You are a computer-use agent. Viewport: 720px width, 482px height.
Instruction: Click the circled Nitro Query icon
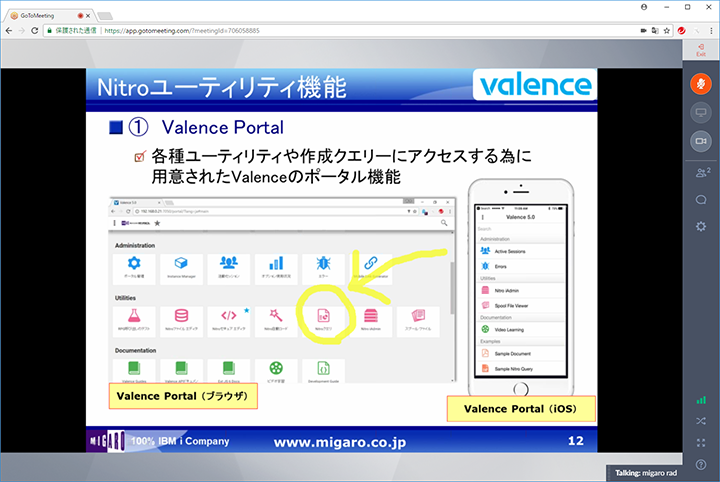[x=323, y=316]
